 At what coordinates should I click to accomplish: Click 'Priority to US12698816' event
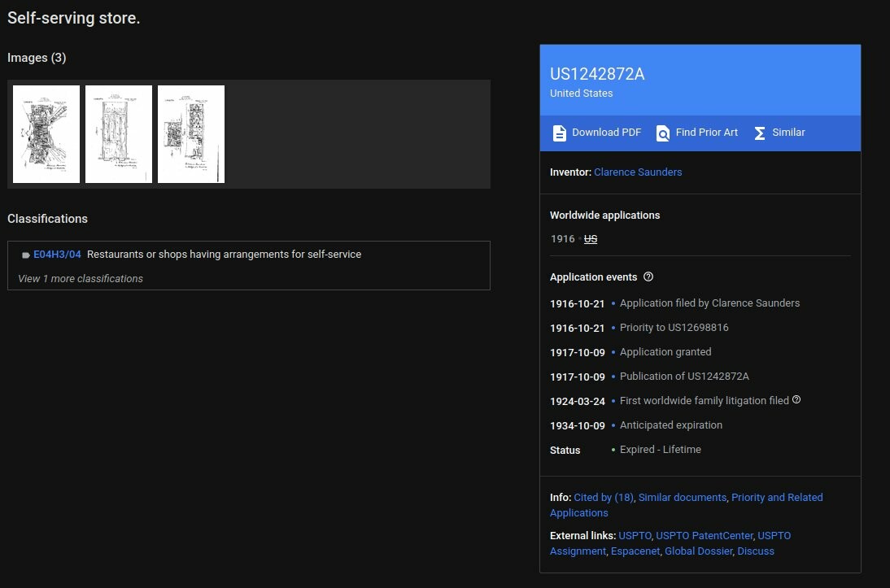(x=674, y=328)
